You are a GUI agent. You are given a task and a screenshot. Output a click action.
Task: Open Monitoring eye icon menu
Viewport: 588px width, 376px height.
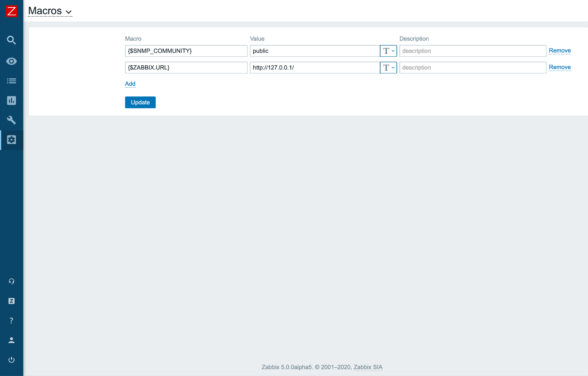(x=11, y=61)
